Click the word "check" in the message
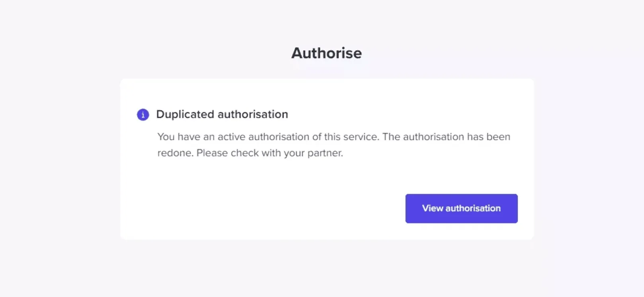 [245, 153]
